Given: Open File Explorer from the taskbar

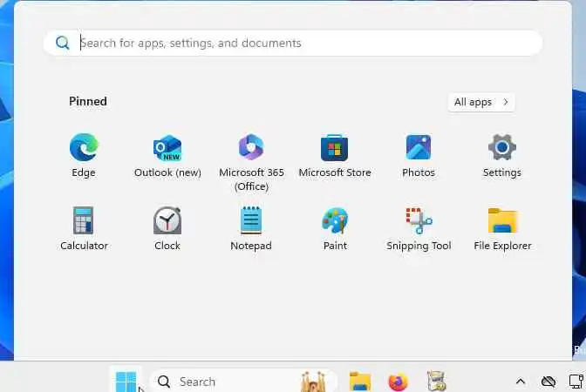Looking at the screenshot, I should (360, 382).
